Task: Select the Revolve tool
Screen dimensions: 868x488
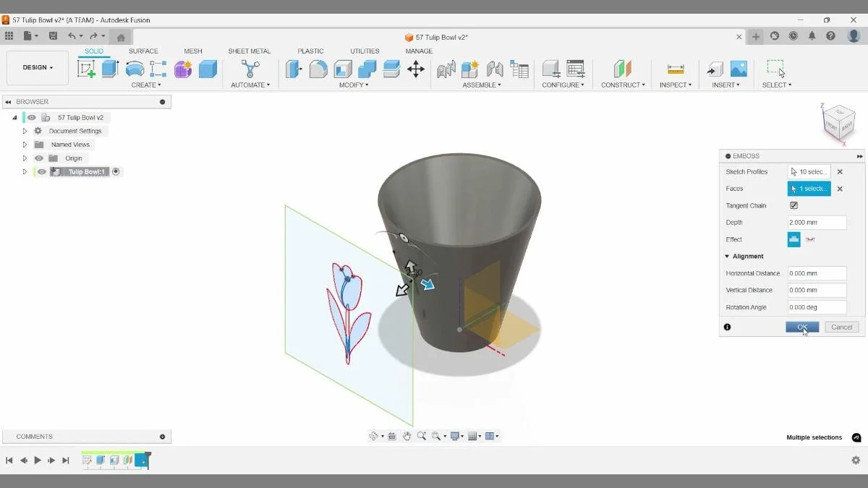Action: point(135,69)
